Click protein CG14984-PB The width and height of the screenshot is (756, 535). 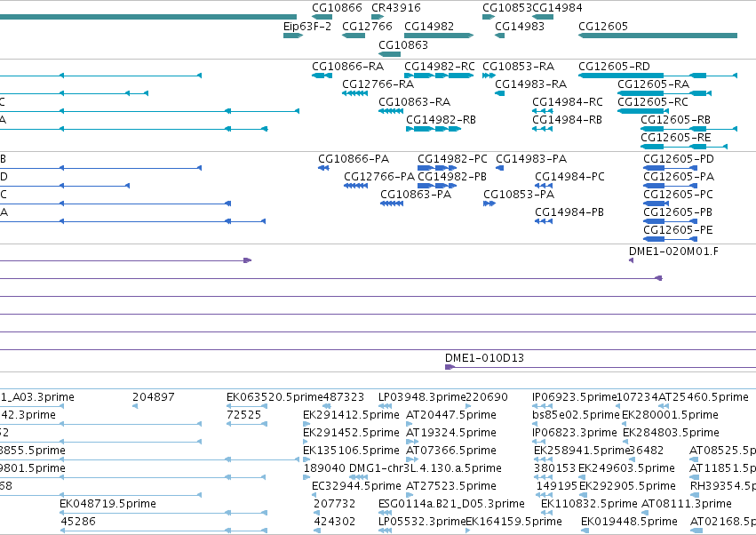pos(569,212)
